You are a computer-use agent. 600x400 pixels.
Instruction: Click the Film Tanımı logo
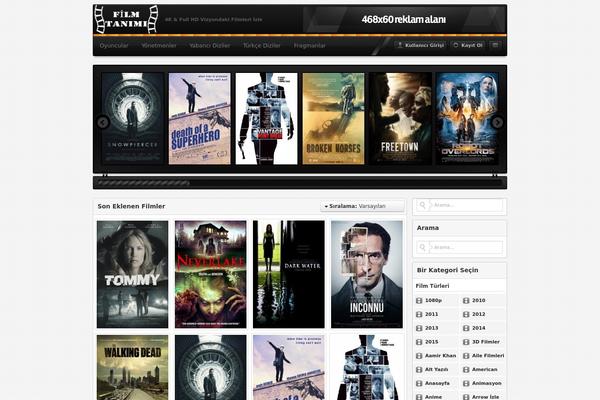[126, 19]
